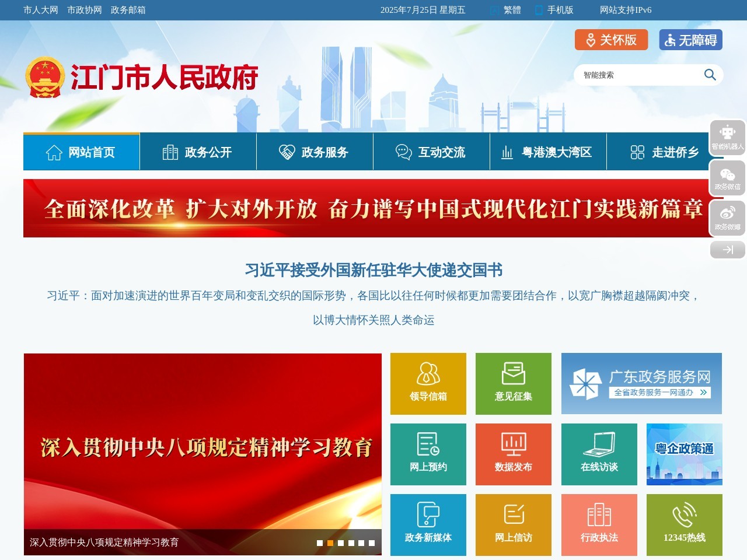This screenshot has height=560, width=747.
Task: Select the second orange carousel dot
Action: (x=329, y=542)
